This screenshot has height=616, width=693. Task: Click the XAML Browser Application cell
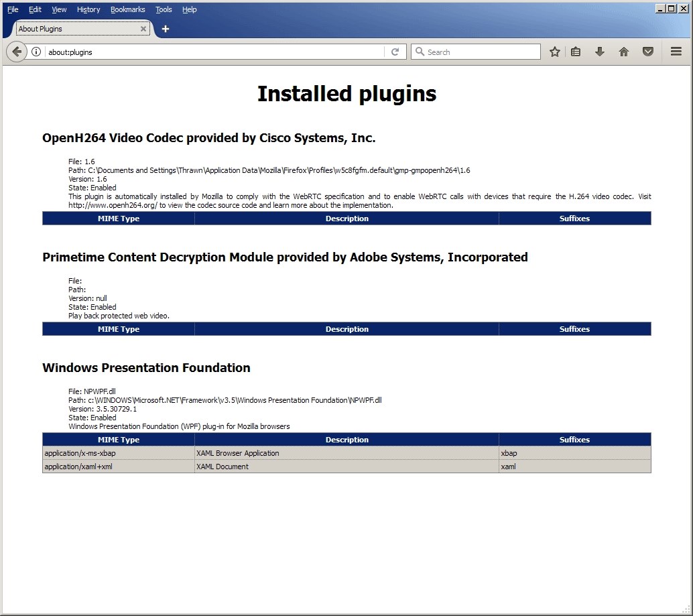click(347, 453)
